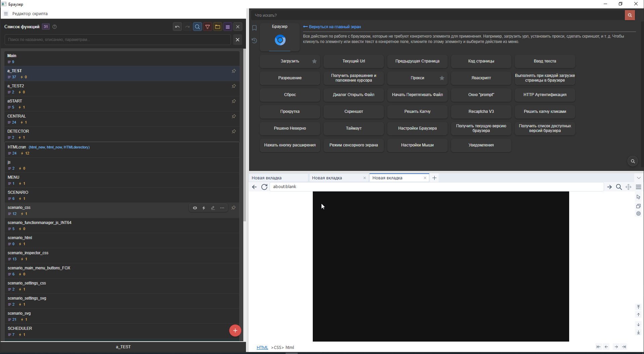The width and height of the screenshot is (644, 354).
Task: Click the lightning icon on scenario_css row
Action: (x=204, y=208)
